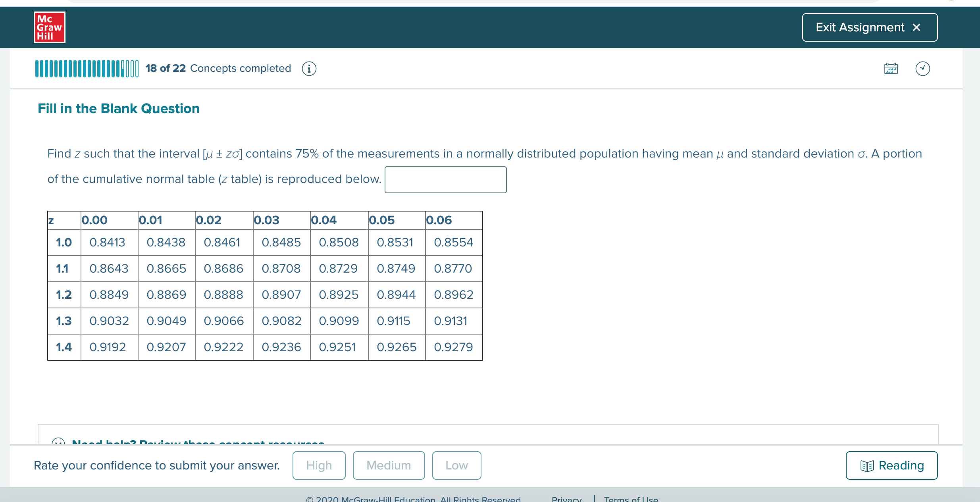Click the 0.8749 table cell

396,269
